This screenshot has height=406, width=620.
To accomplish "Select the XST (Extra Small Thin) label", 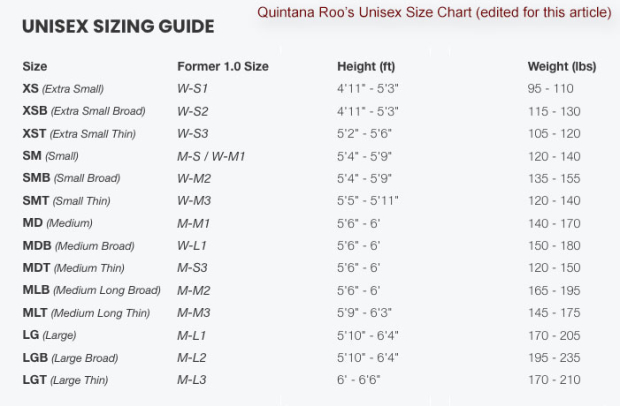I will click(79, 134).
